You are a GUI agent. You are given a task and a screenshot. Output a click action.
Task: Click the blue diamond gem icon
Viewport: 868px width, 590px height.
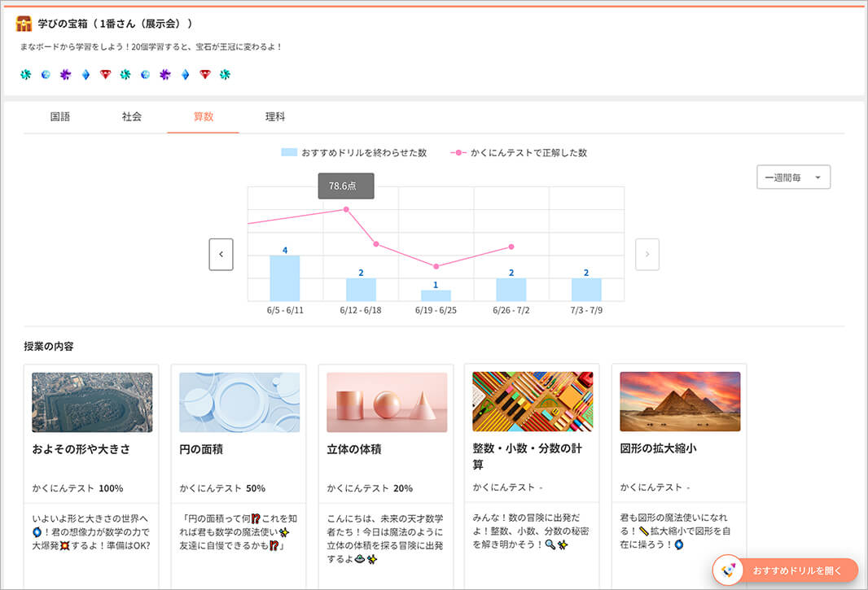(85, 73)
